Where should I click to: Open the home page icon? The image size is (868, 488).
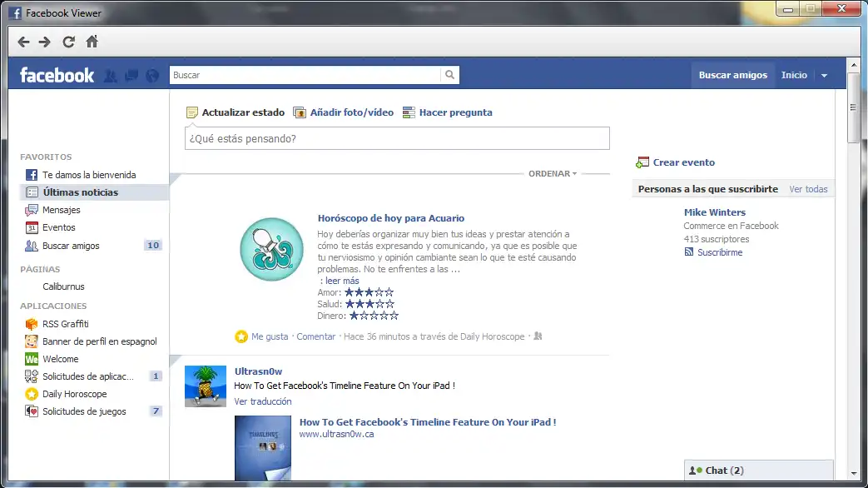[x=92, y=42]
